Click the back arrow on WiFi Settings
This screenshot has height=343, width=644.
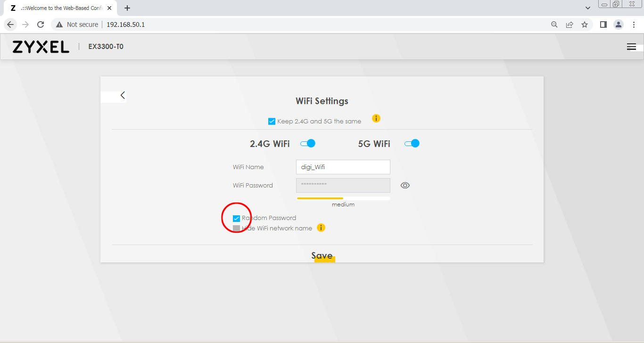tap(123, 95)
